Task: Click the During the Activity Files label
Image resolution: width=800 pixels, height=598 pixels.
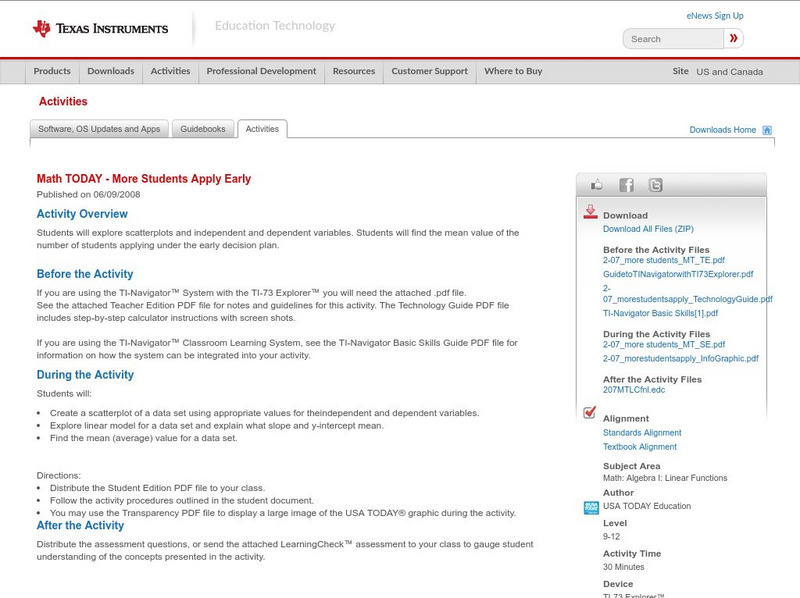Action: pos(656,334)
